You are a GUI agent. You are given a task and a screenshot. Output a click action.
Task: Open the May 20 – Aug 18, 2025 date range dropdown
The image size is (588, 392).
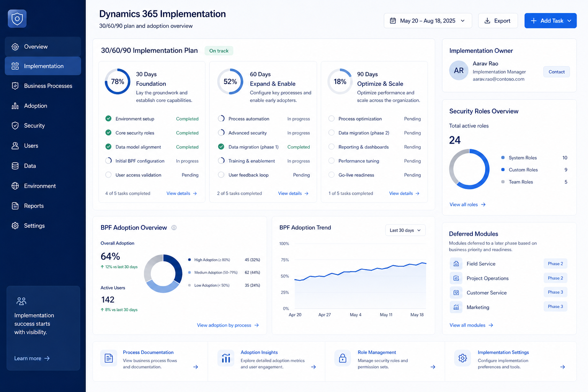[428, 21]
